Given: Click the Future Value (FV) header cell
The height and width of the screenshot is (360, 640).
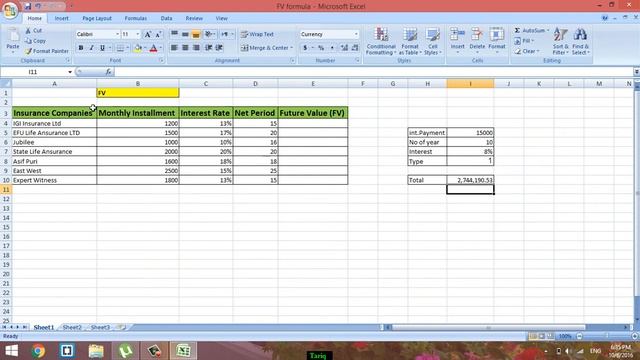Looking at the screenshot, I should (x=313, y=113).
